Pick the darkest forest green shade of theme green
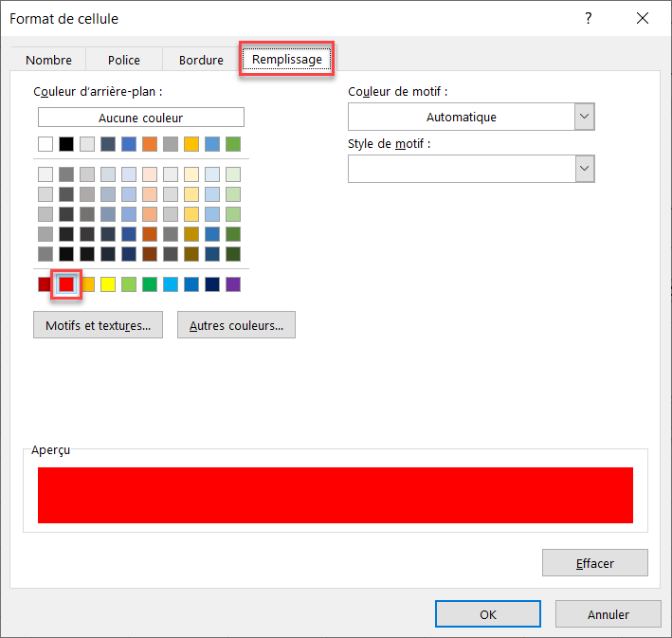 [x=233, y=254]
